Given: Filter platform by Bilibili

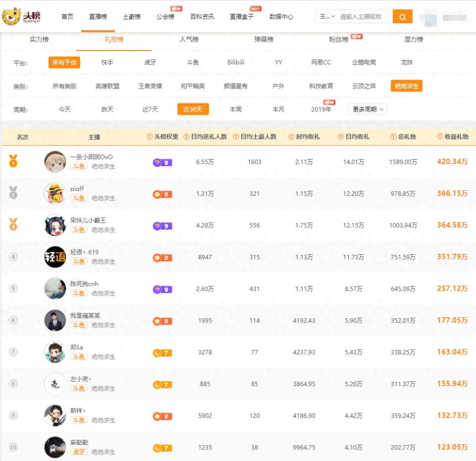Looking at the screenshot, I should click(x=236, y=62).
